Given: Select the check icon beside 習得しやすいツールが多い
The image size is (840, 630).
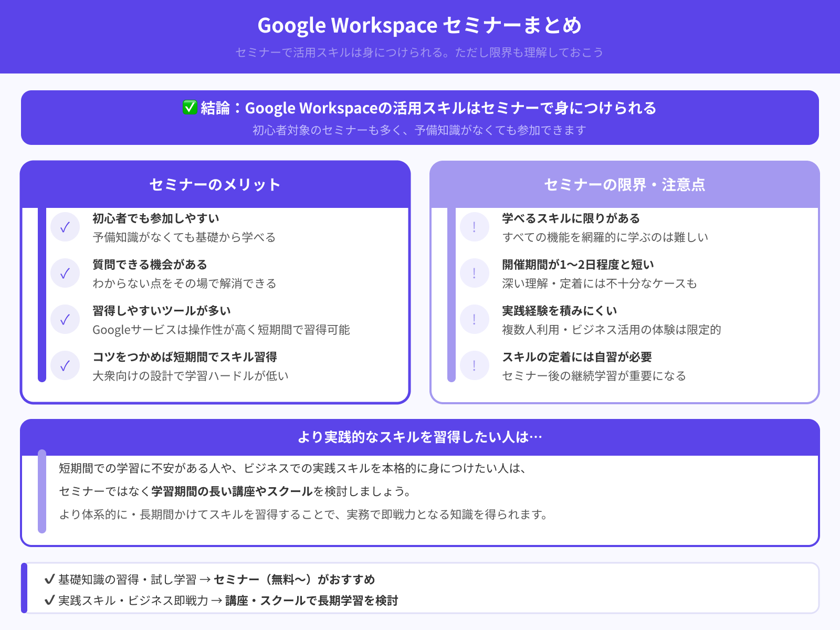Looking at the screenshot, I should coord(65,319).
